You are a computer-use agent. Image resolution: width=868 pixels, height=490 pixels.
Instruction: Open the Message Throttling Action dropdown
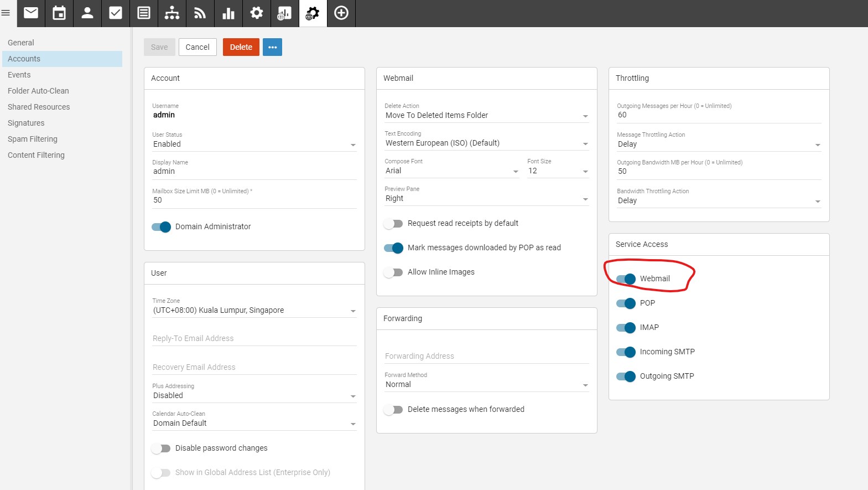(x=719, y=144)
